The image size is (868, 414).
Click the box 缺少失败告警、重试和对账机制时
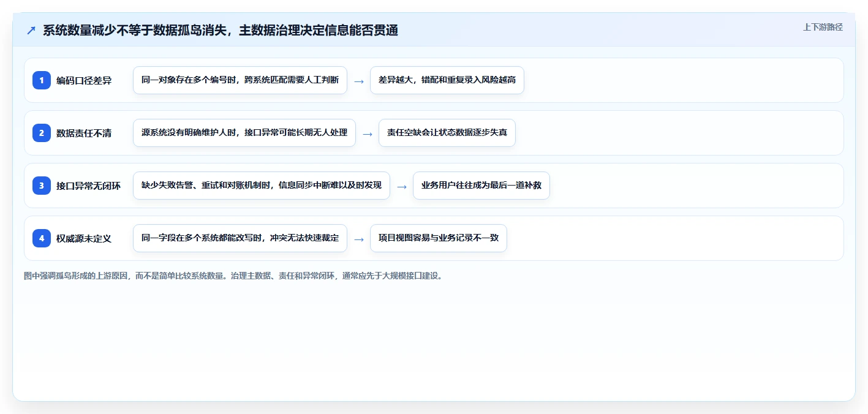click(262, 186)
